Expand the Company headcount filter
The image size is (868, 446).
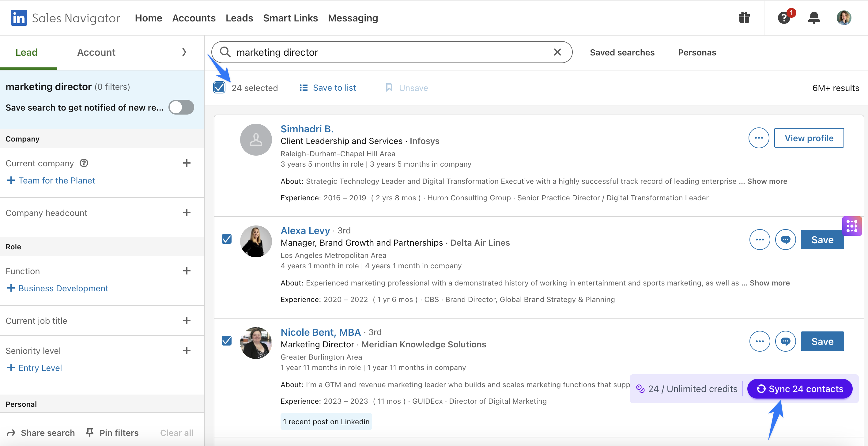[x=187, y=213]
